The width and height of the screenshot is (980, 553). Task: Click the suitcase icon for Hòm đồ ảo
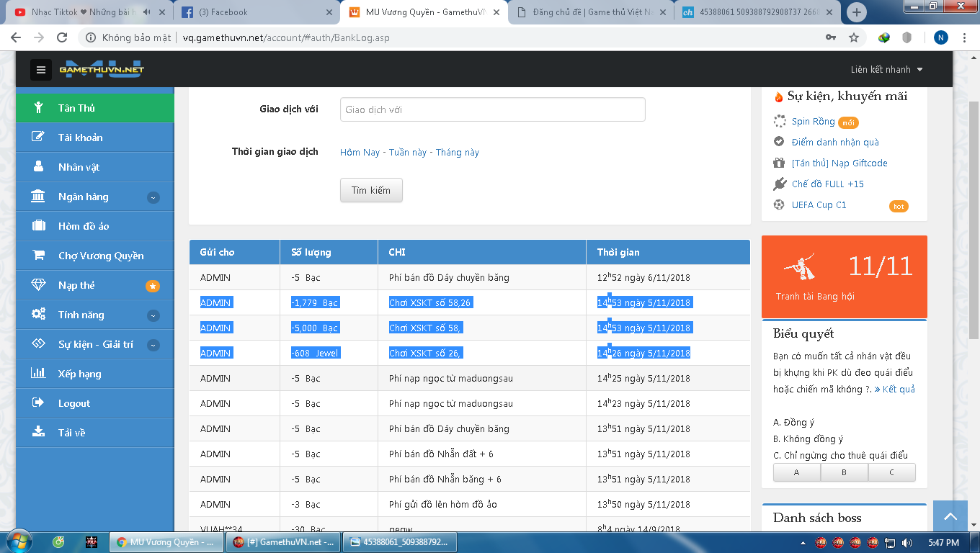point(39,226)
